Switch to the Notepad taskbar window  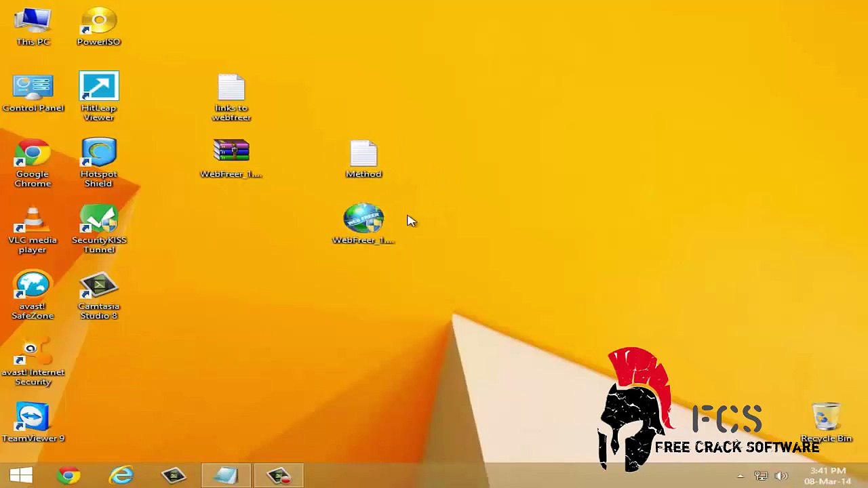click(226, 475)
